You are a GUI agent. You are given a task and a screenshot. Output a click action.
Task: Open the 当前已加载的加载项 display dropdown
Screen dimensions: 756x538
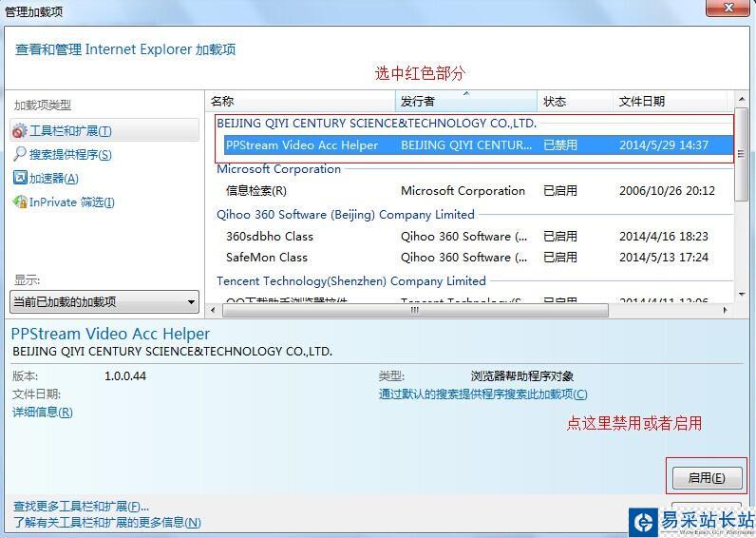[104, 302]
